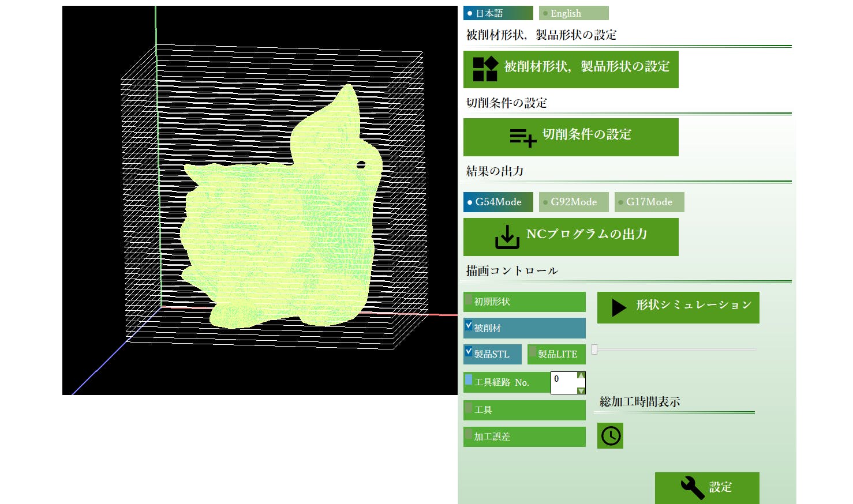The image size is (853, 504).
Task: Click the download icon for NC program output
Action: pyautogui.click(x=507, y=237)
